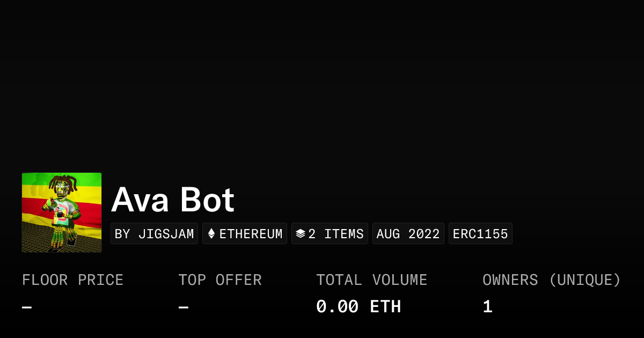Click the TOP OFFER label
The image size is (644, 338).
(x=220, y=280)
